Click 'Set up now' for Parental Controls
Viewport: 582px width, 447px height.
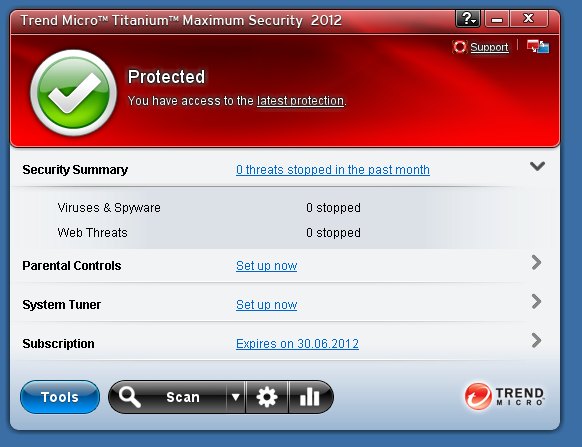(x=267, y=265)
